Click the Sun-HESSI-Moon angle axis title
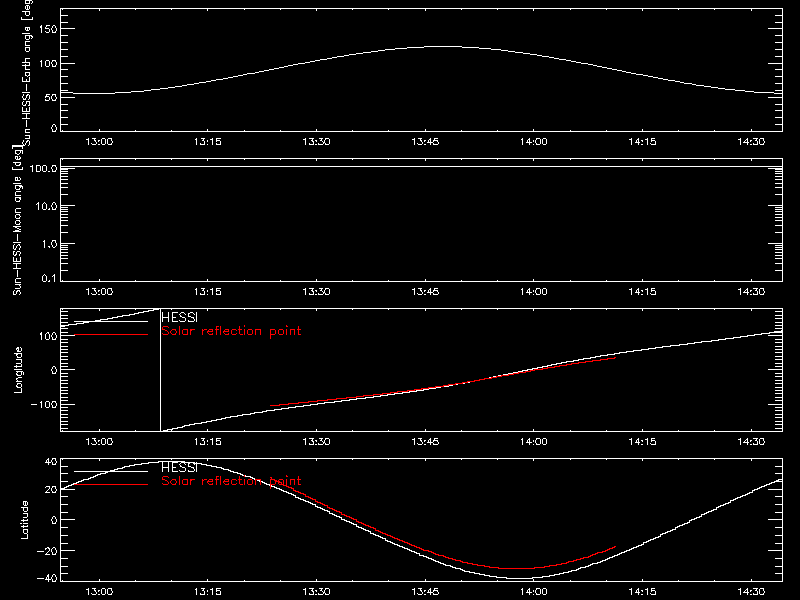Screen dimensions: 800x600 point(17,220)
